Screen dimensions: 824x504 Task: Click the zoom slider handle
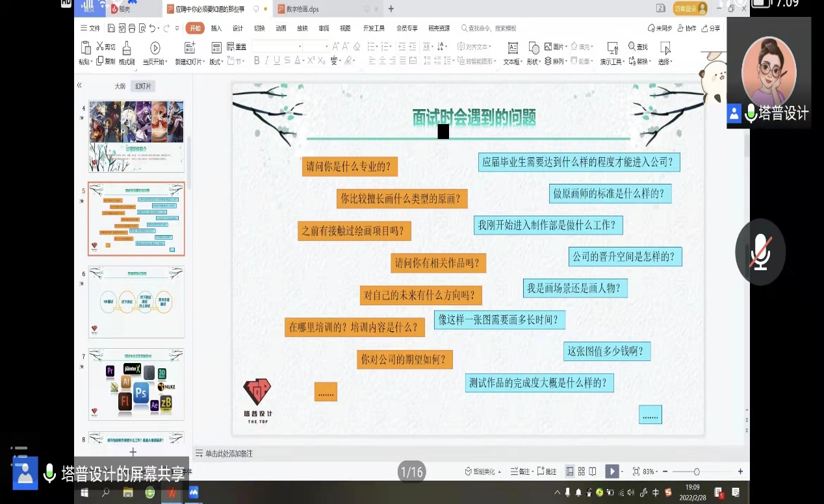coord(697,472)
